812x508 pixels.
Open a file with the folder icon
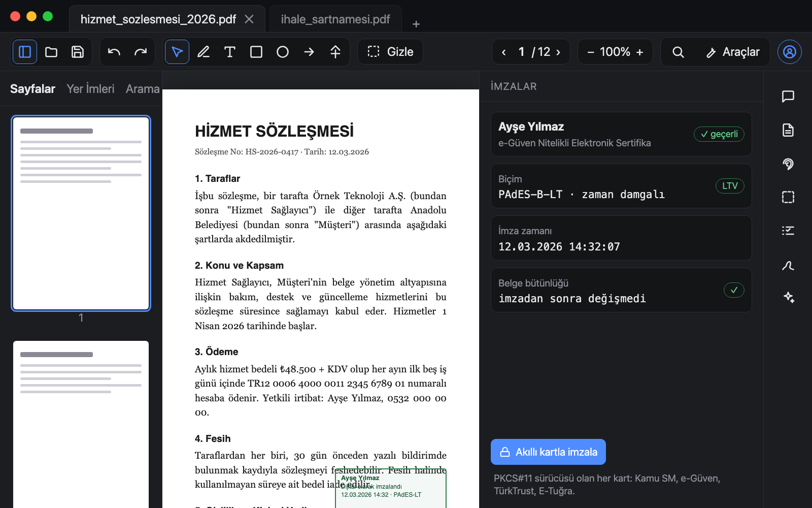click(x=51, y=52)
